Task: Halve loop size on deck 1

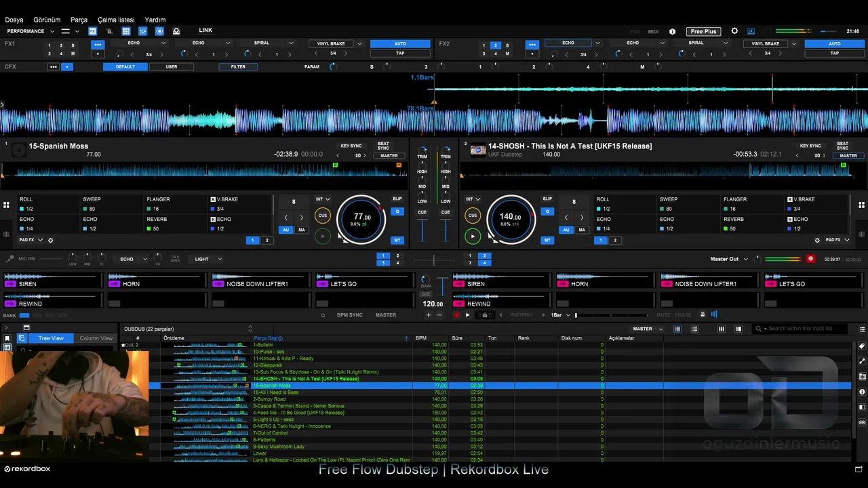Action: (x=285, y=218)
